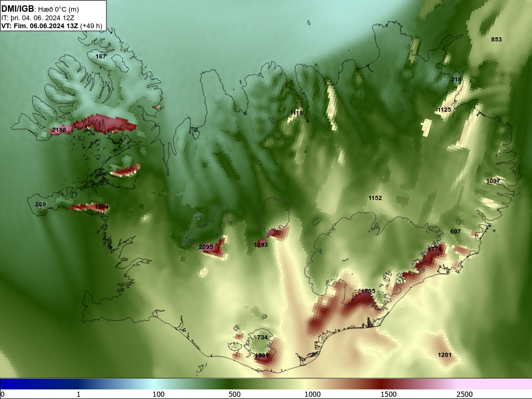Click the 1 mark on the color legend
This screenshot has width=532, height=399.
(x=78, y=394)
